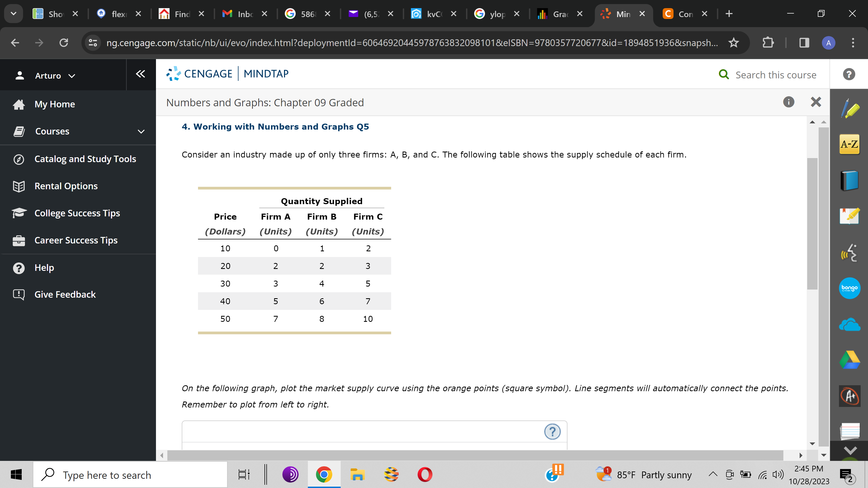Click the Search this course field

pos(775,75)
